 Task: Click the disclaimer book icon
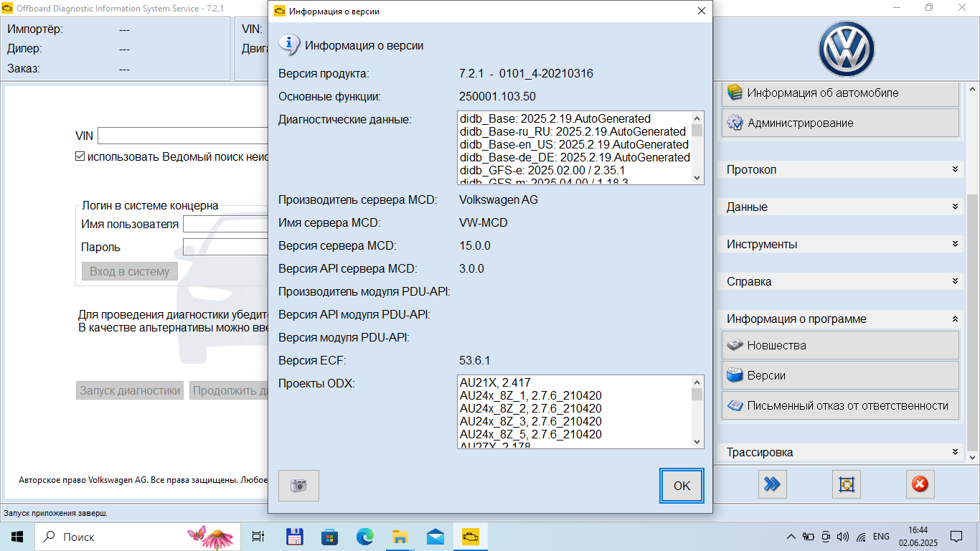(734, 405)
